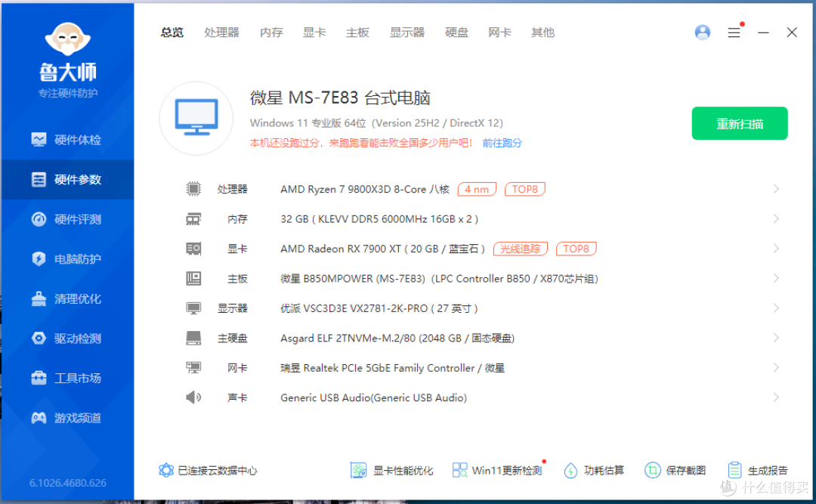Click the 显卡 graphics card icon

[193, 249]
